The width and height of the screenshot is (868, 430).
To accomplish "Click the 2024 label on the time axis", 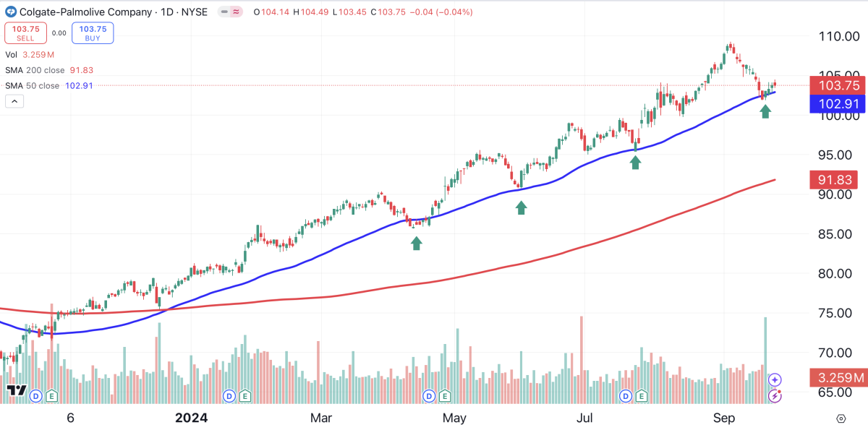I will pos(190,418).
